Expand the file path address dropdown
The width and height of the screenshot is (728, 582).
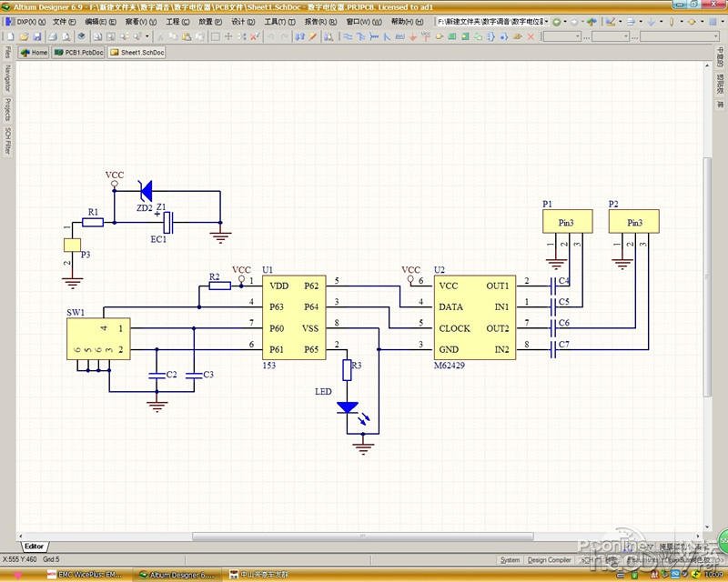tap(545, 21)
